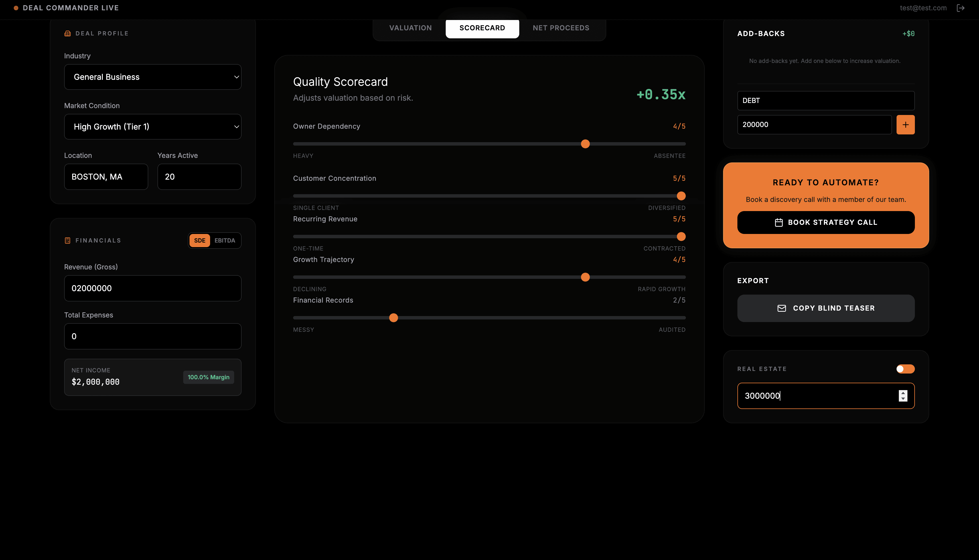Click the Deal Profile building icon
The width and height of the screenshot is (979, 560).
tap(67, 33)
